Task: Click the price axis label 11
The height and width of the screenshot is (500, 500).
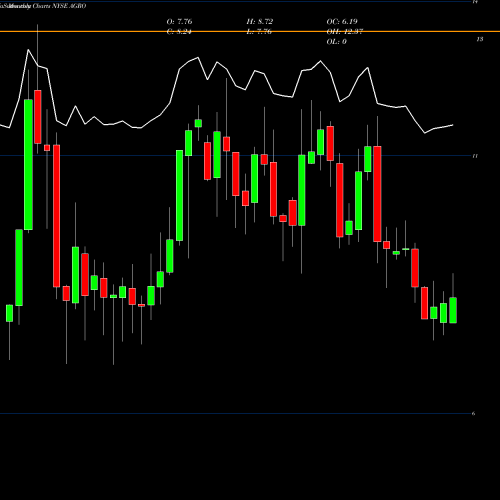Action: pos(475,156)
